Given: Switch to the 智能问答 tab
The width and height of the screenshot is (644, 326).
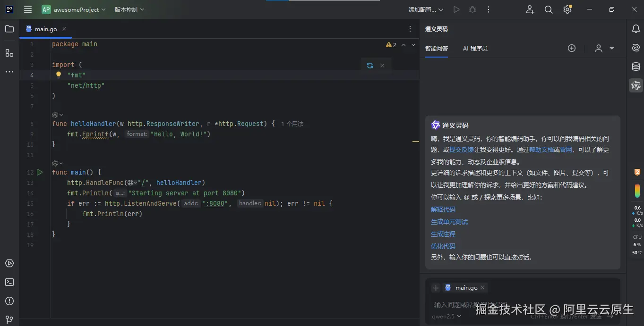Looking at the screenshot, I should click(x=437, y=48).
